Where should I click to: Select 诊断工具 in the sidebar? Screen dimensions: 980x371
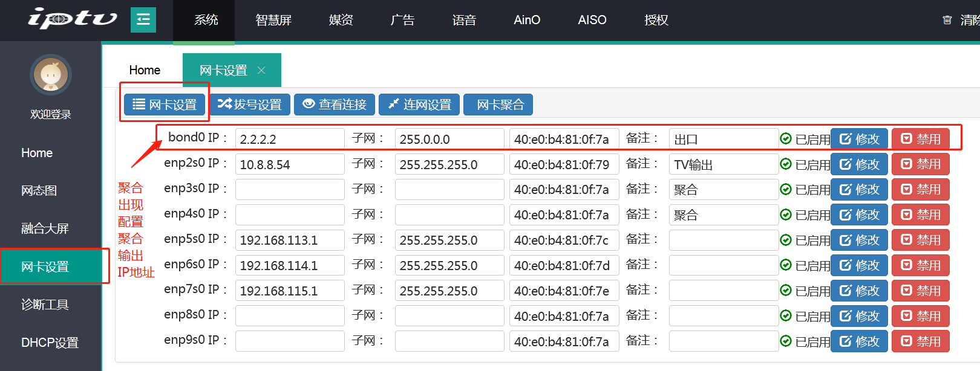click(45, 305)
